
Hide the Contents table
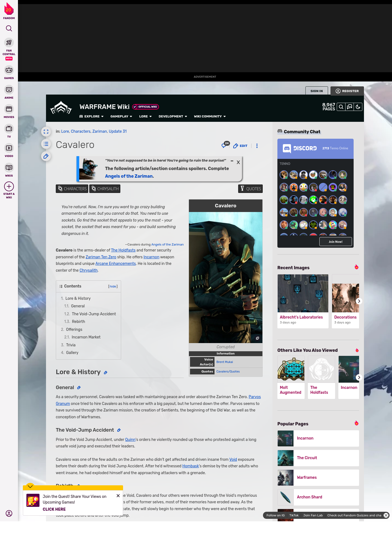pyautogui.click(x=113, y=286)
